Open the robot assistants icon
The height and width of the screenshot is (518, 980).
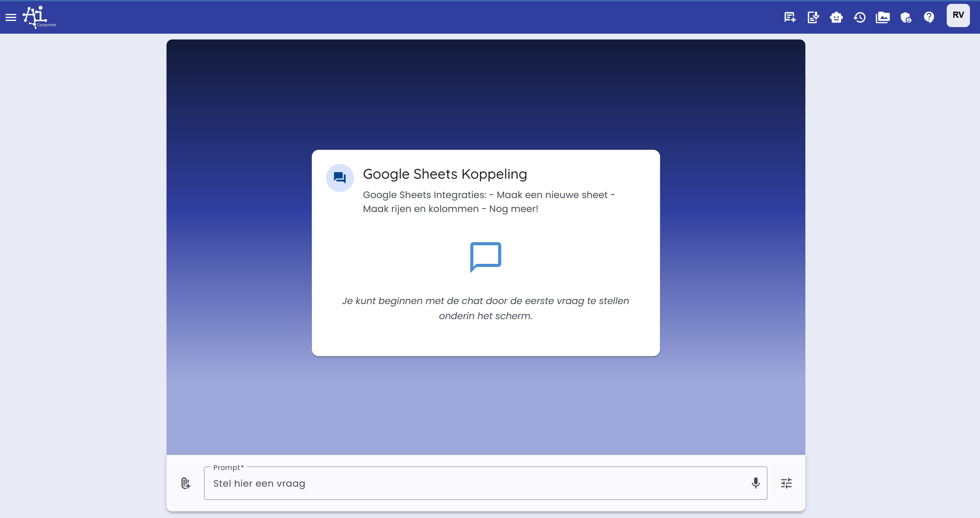tap(836, 17)
